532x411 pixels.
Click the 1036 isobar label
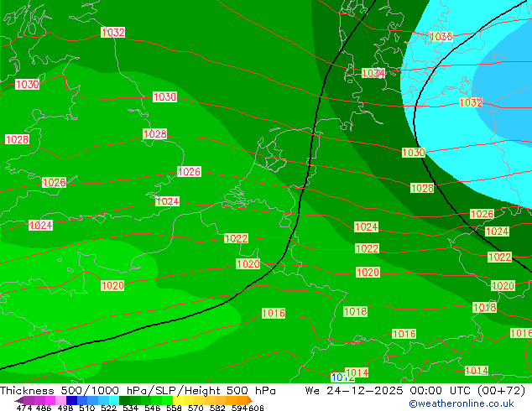coord(441,36)
